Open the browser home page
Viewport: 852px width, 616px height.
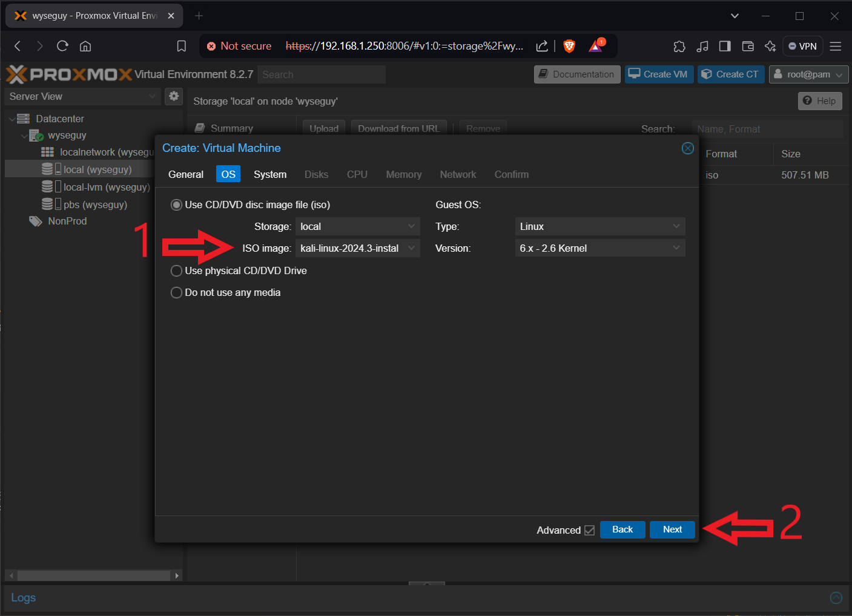click(85, 46)
